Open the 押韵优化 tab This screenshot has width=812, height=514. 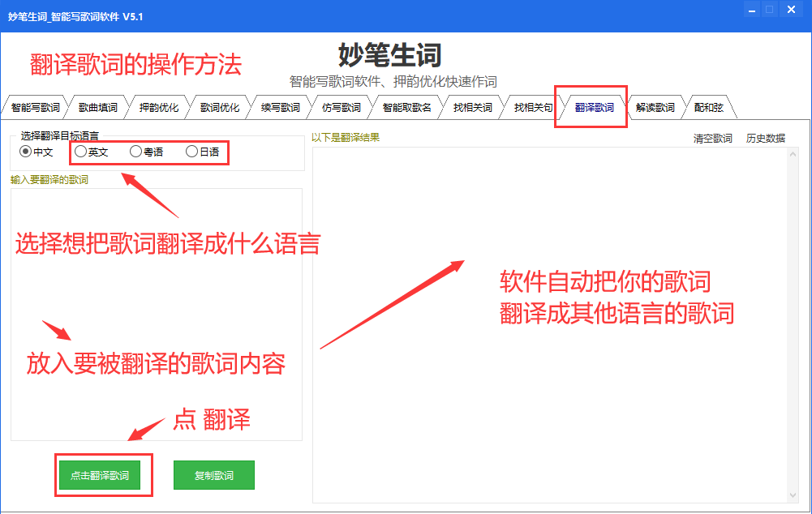[159, 108]
